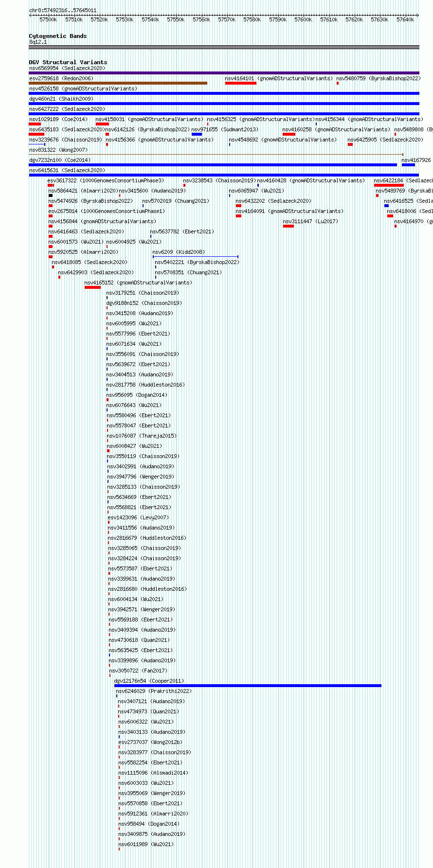Click the gray 8q12.1 cytogenetic band
The image size is (433, 868).
point(224,47)
